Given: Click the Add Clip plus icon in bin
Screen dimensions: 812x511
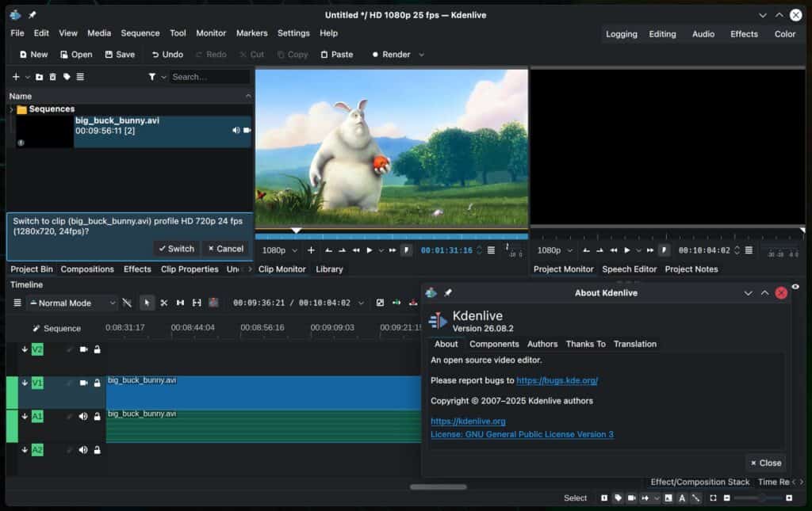Looking at the screenshot, I should (16, 77).
